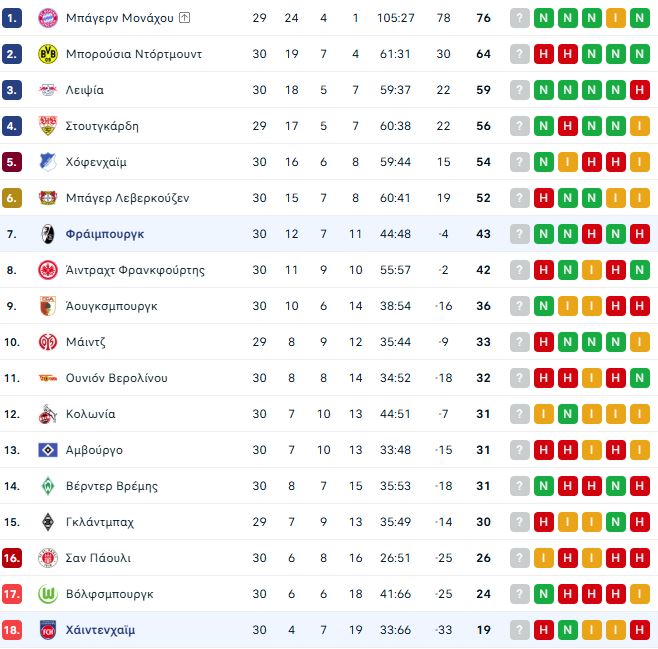The width and height of the screenshot is (658, 649).
Task: Select the Κολωνία team name
Action: pyautogui.click(x=90, y=414)
